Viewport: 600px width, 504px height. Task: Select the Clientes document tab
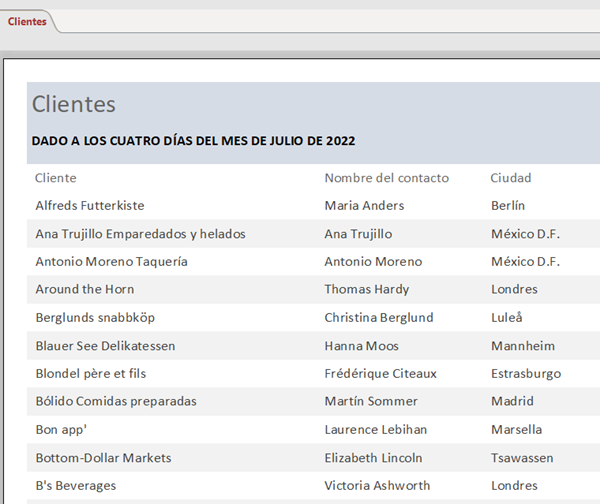(27, 21)
